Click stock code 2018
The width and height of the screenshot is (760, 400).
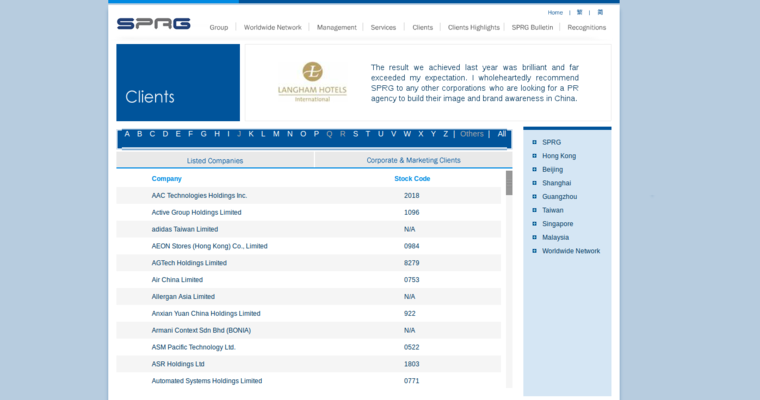click(412, 195)
